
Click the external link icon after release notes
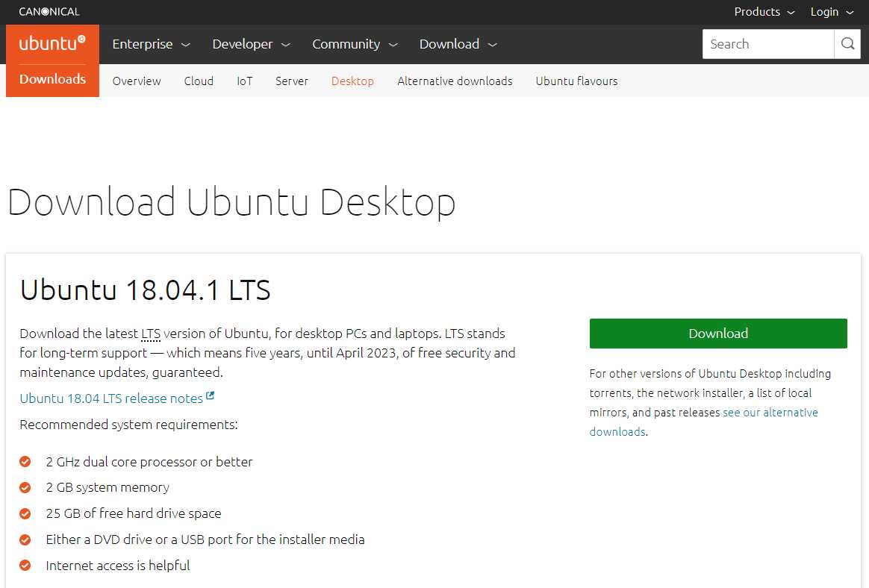coord(210,395)
